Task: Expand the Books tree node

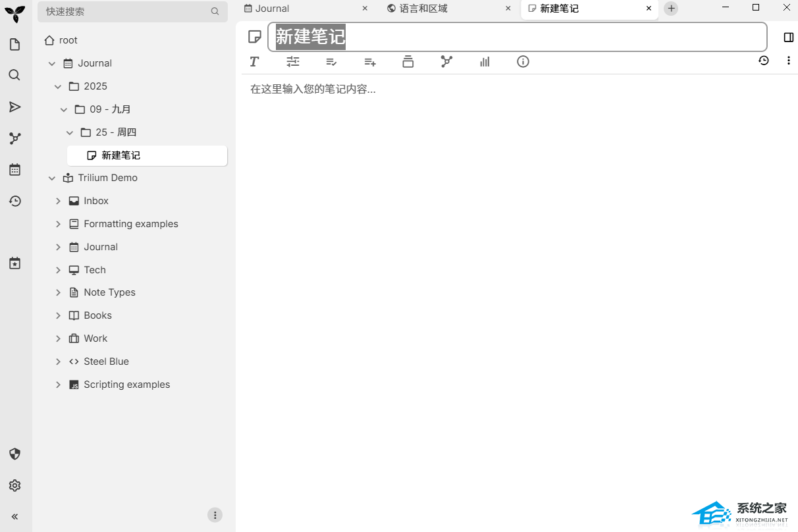Action: pyautogui.click(x=58, y=315)
